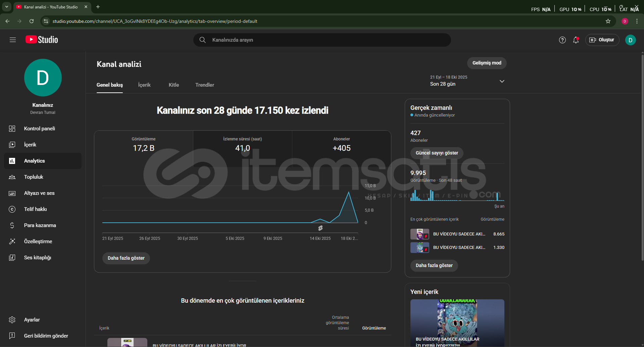Click the help question mark icon

pos(562,40)
